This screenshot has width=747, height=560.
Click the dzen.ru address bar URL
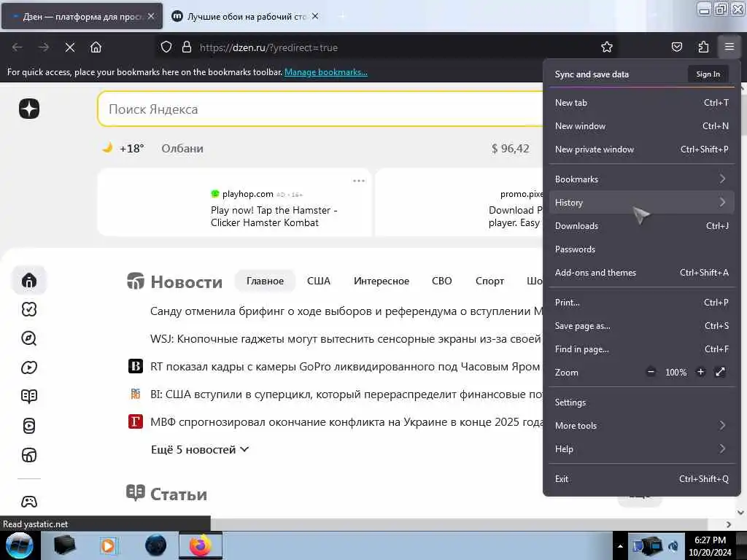click(x=268, y=47)
